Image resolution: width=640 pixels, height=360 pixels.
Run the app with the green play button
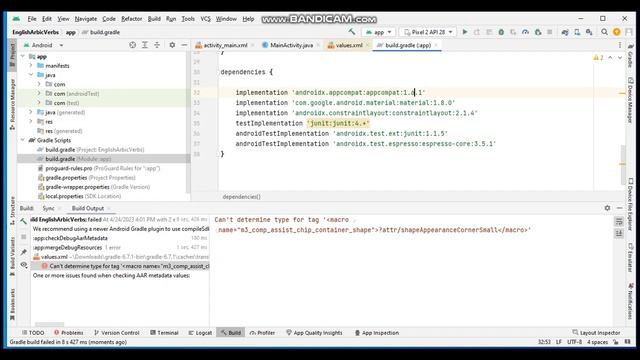pos(464,32)
